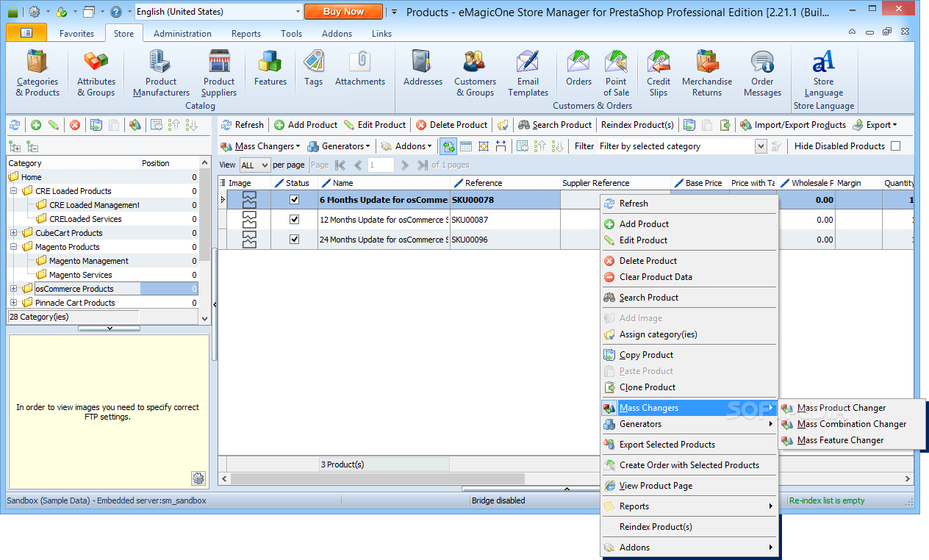Open Order Messages ribbon icon

point(762,73)
